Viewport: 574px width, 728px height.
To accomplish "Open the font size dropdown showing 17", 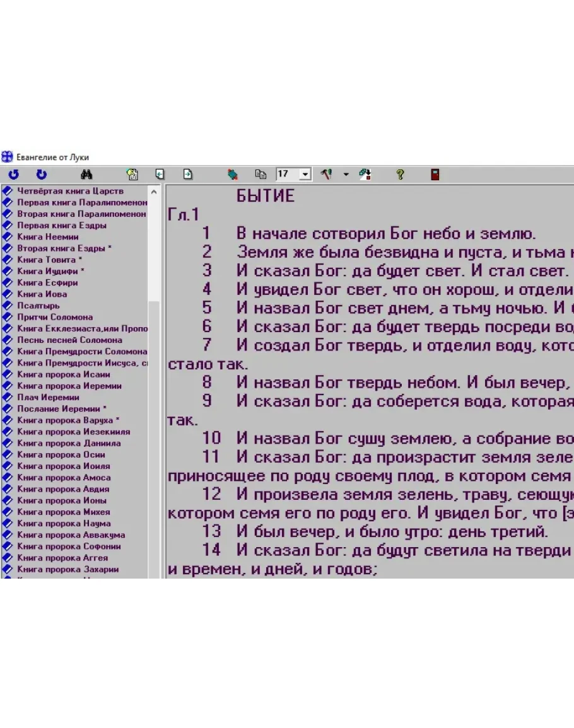I will point(305,175).
